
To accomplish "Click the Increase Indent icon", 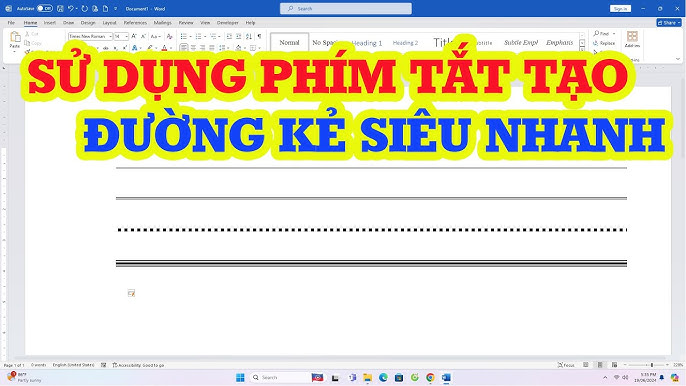I will click(x=238, y=36).
